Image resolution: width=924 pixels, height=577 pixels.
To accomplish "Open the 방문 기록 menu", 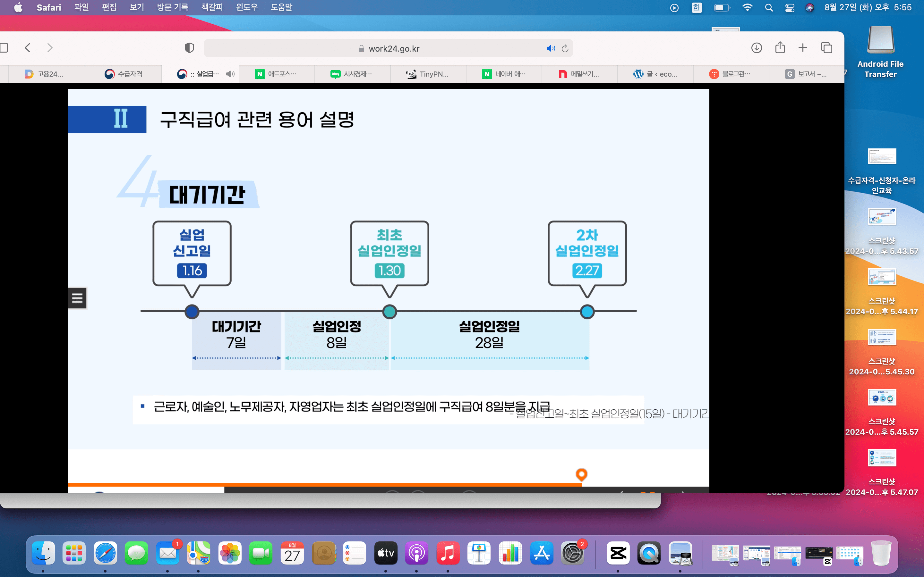I will [173, 7].
